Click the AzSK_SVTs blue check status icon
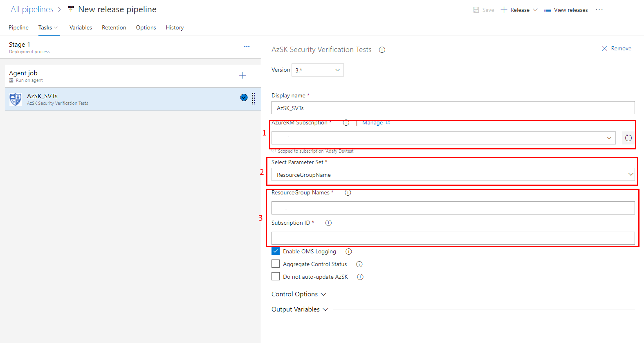Screen dimensions: 644x343 pyautogui.click(x=244, y=97)
